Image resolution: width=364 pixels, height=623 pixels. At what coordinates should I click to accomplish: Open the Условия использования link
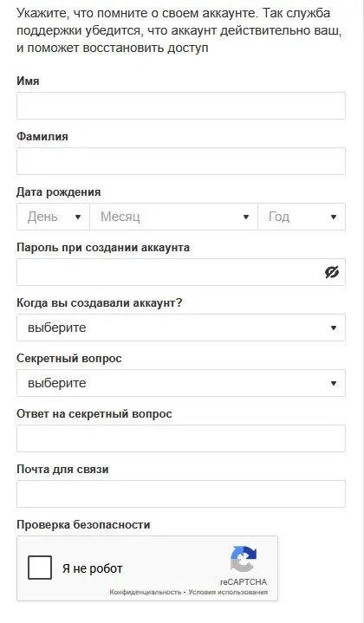point(228,592)
